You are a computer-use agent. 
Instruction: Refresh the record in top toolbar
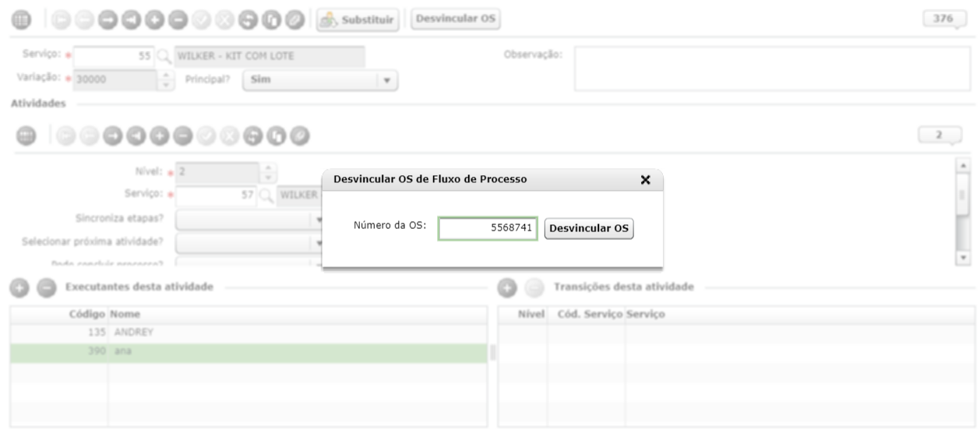pyautogui.click(x=247, y=19)
